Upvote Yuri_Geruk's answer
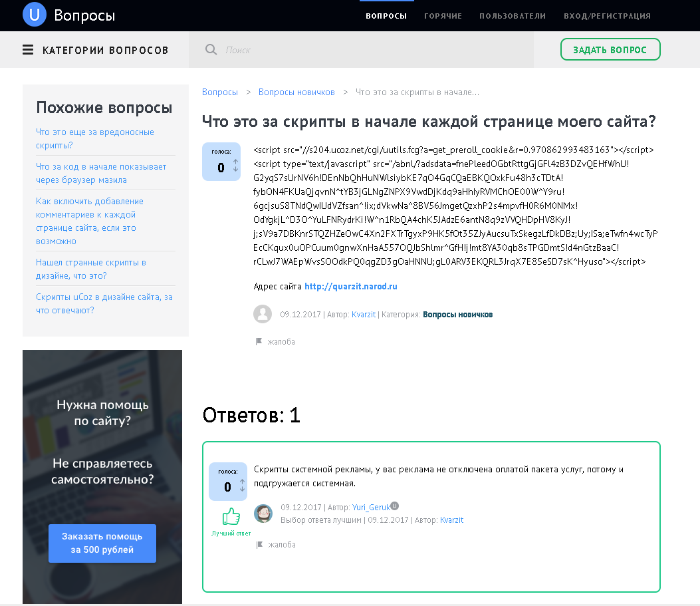 (x=242, y=482)
